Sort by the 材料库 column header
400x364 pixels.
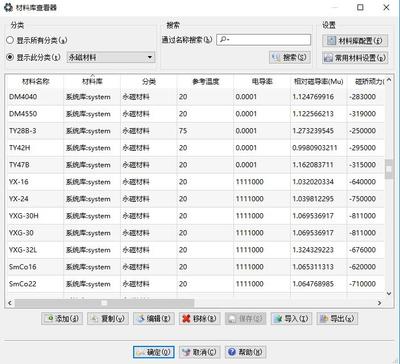92,81
